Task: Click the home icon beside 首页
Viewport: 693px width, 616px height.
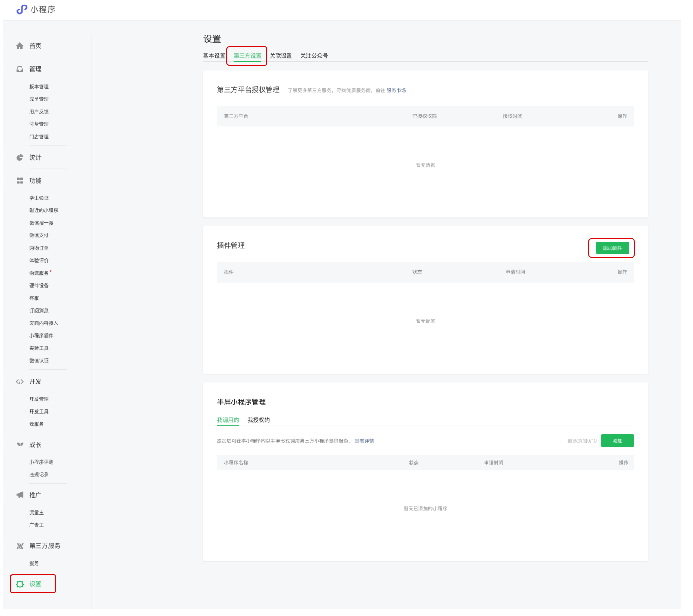Action: pos(20,46)
